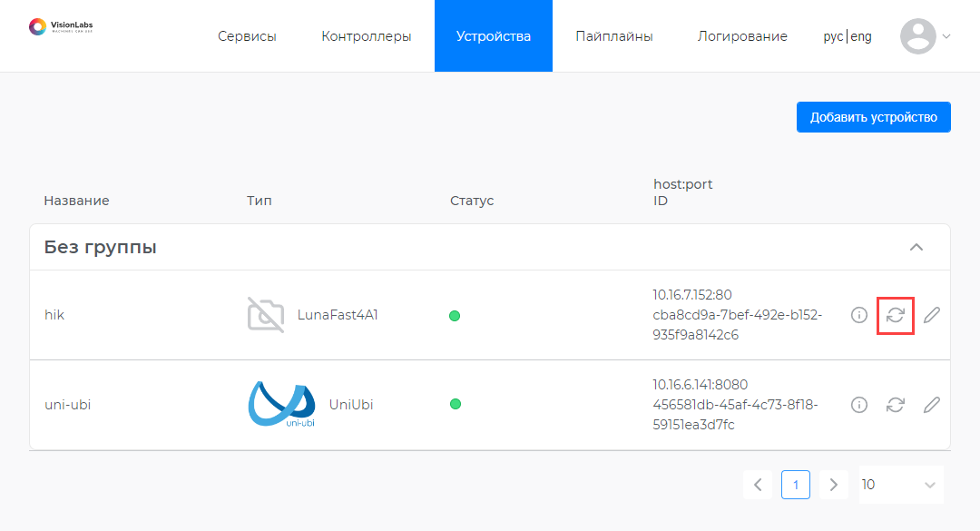Open the Контроллеры tab

[x=367, y=36]
